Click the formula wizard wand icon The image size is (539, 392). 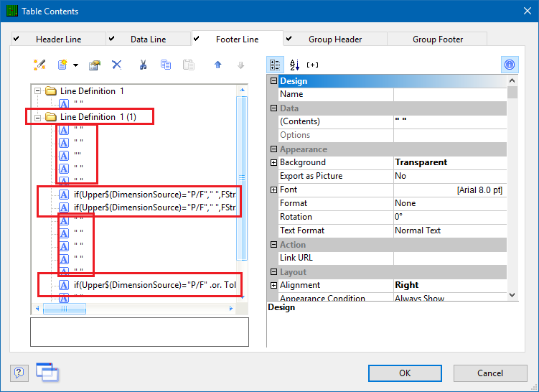(39, 65)
